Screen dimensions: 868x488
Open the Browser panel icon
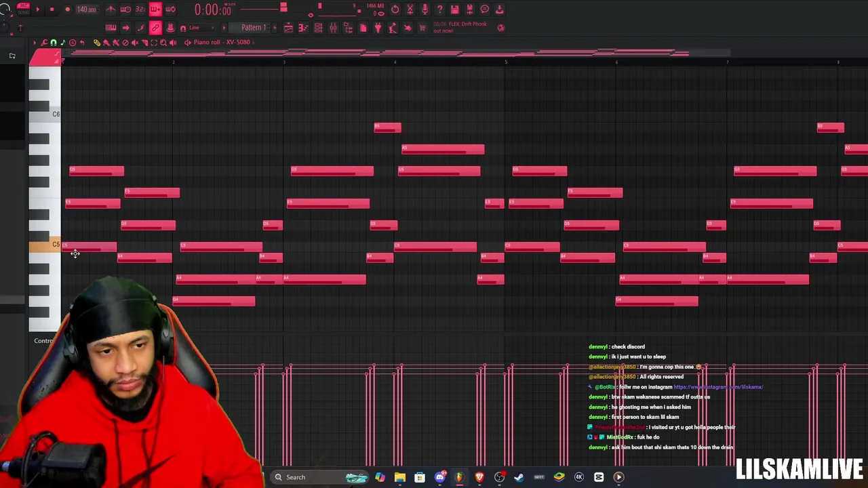pos(348,28)
